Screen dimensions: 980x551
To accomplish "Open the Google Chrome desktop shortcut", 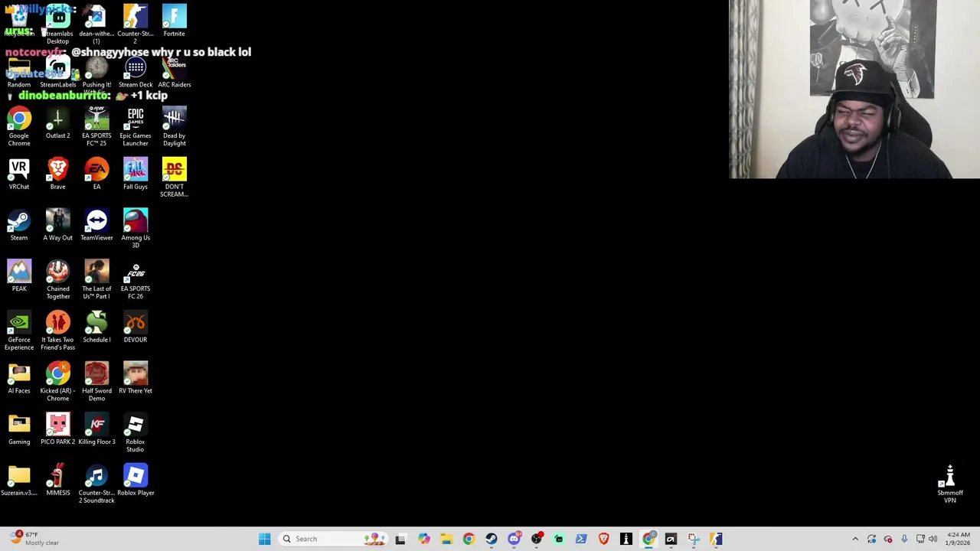I will [x=19, y=126].
